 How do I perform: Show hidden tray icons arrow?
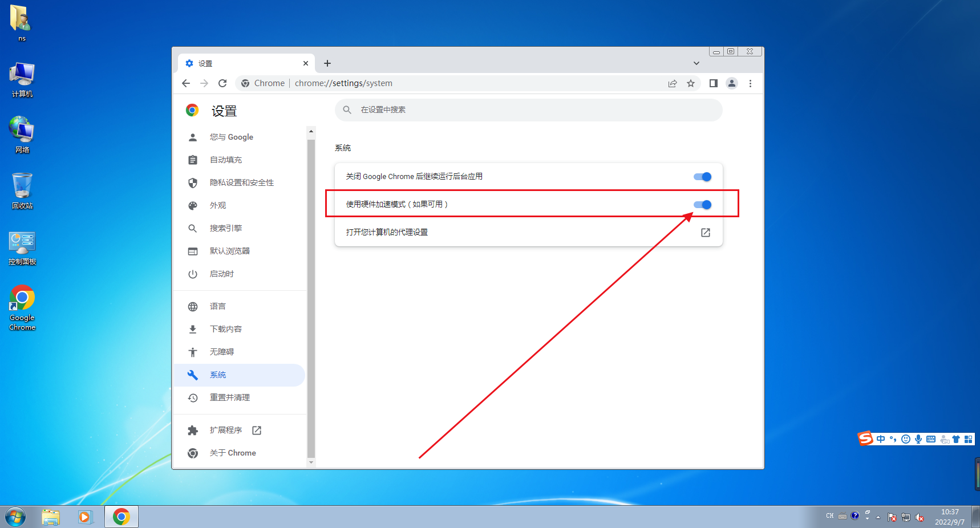pyautogui.click(x=878, y=517)
